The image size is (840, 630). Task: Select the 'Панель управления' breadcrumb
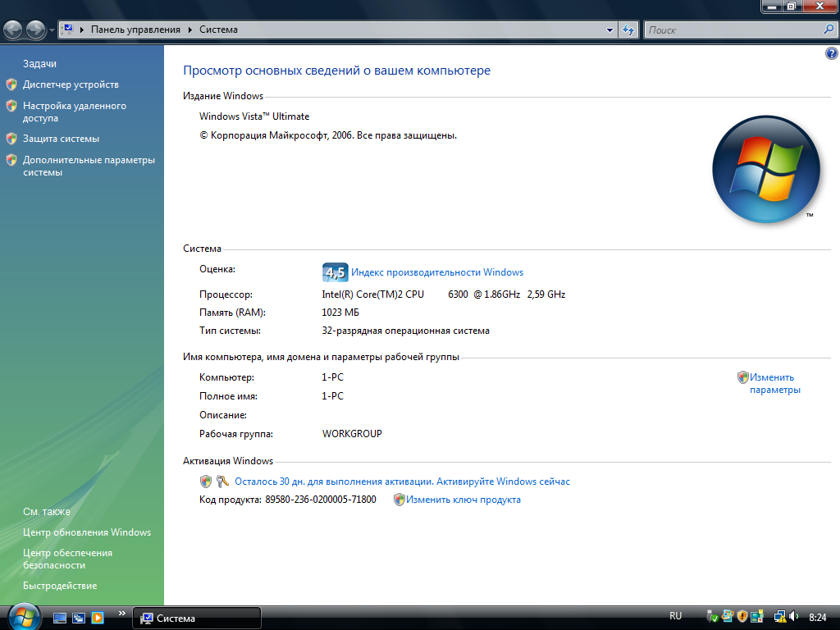(135, 30)
